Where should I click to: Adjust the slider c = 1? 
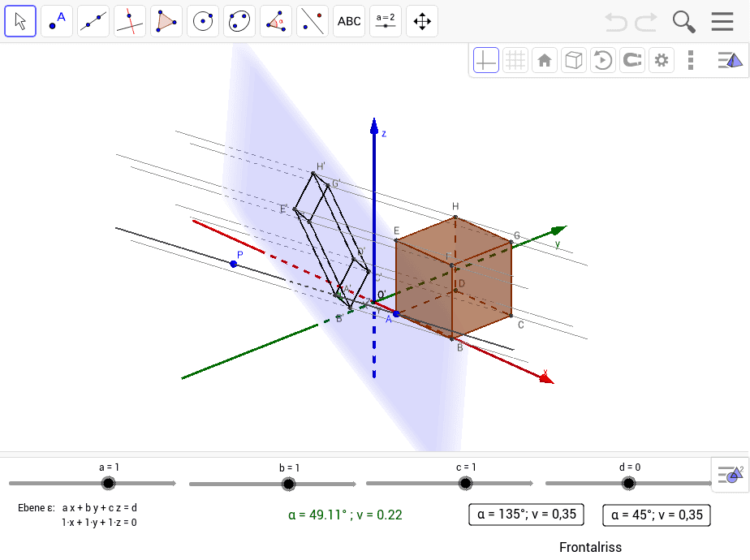(x=465, y=483)
